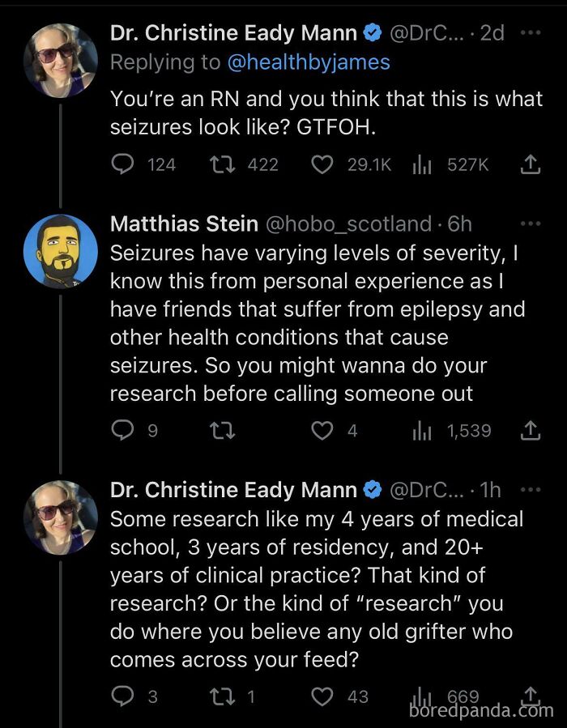Share the first tweet by Dr. Mann
The width and height of the screenshot is (567, 728).
(x=529, y=164)
